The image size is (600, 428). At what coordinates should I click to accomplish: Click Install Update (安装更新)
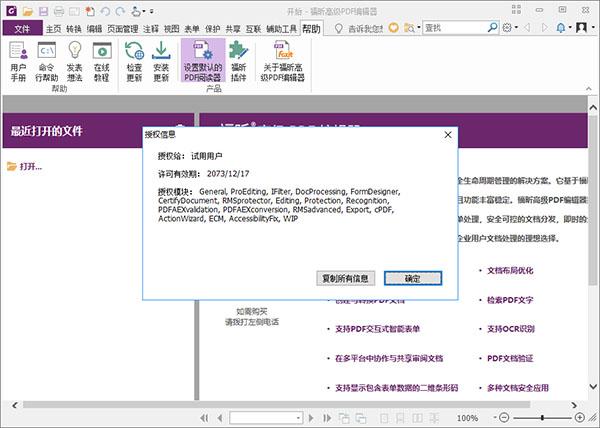point(161,62)
